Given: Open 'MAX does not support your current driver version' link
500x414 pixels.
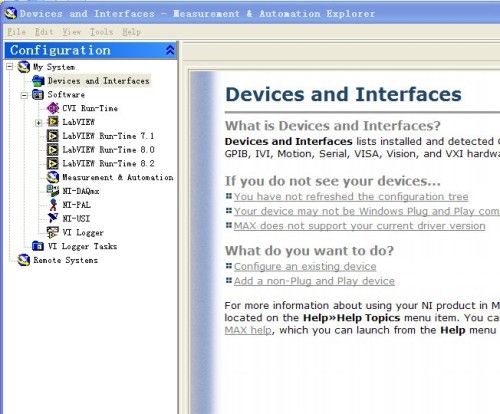Looking at the screenshot, I should [x=359, y=226].
